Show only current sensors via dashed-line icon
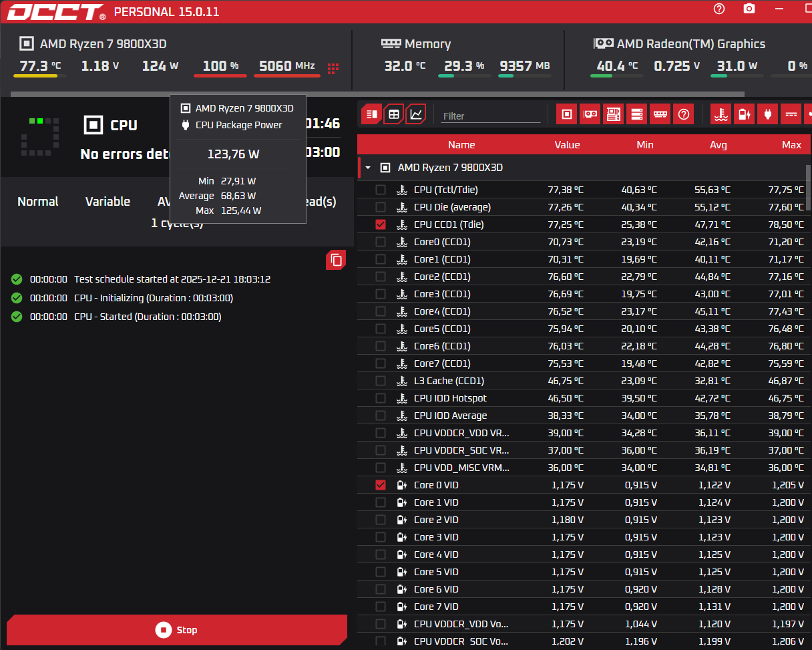This screenshot has height=650, width=812. [x=791, y=114]
